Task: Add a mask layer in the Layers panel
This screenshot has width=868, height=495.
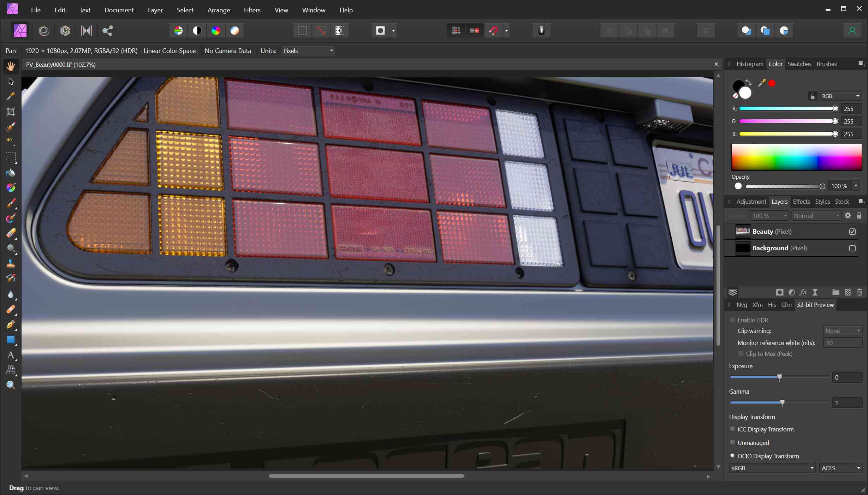Action: click(779, 292)
